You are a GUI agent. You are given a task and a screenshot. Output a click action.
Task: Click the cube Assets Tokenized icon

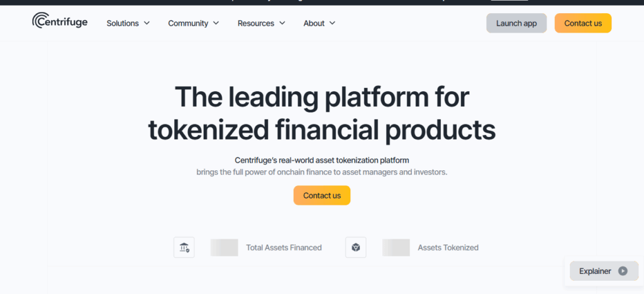(356, 248)
